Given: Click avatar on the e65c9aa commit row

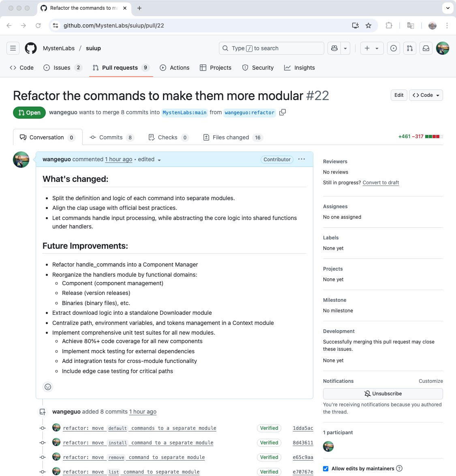Looking at the screenshot, I should (x=56, y=457).
